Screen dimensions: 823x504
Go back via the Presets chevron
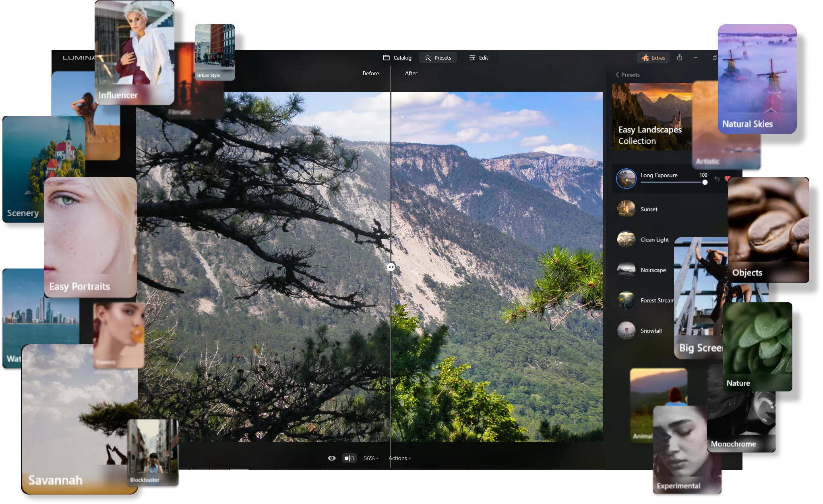pyautogui.click(x=617, y=75)
